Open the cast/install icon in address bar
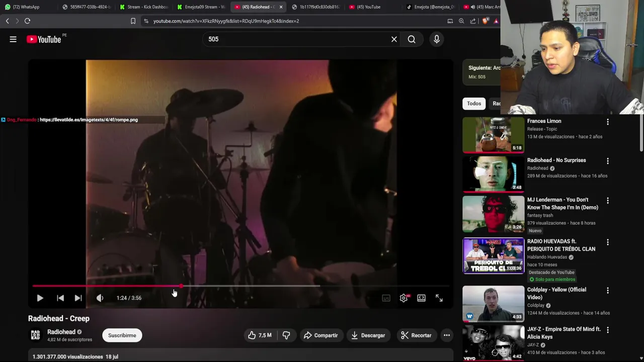Image resolution: width=644 pixels, height=362 pixels. pos(450,21)
